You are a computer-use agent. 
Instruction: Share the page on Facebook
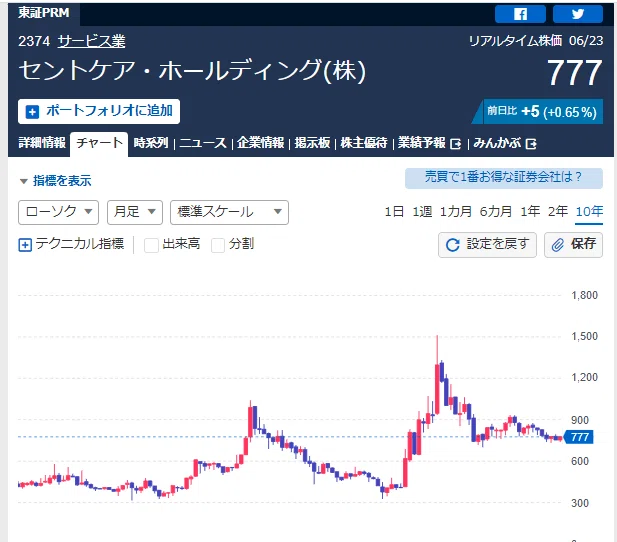click(x=520, y=14)
